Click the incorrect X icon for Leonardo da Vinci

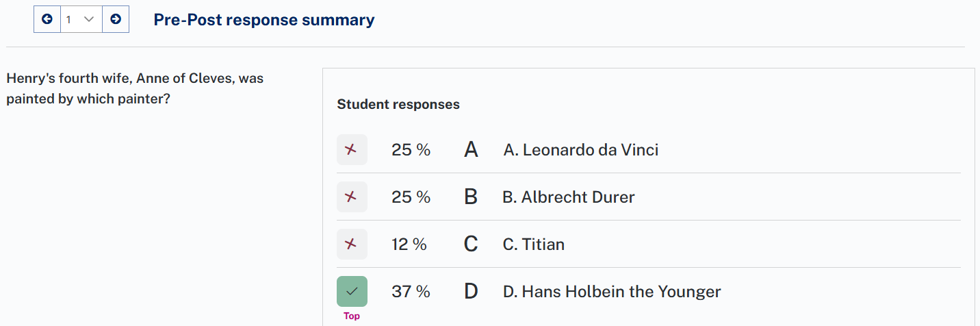pyautogui.click(x=352, y=149)
